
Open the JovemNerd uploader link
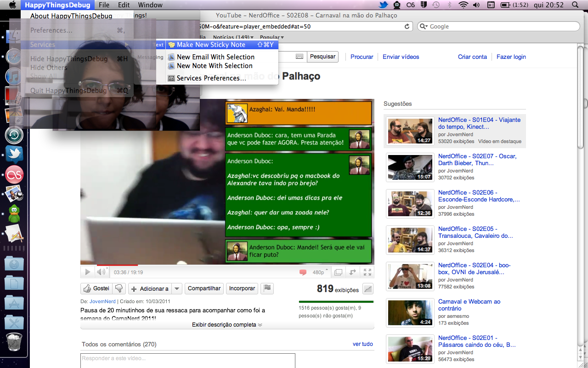102,302
